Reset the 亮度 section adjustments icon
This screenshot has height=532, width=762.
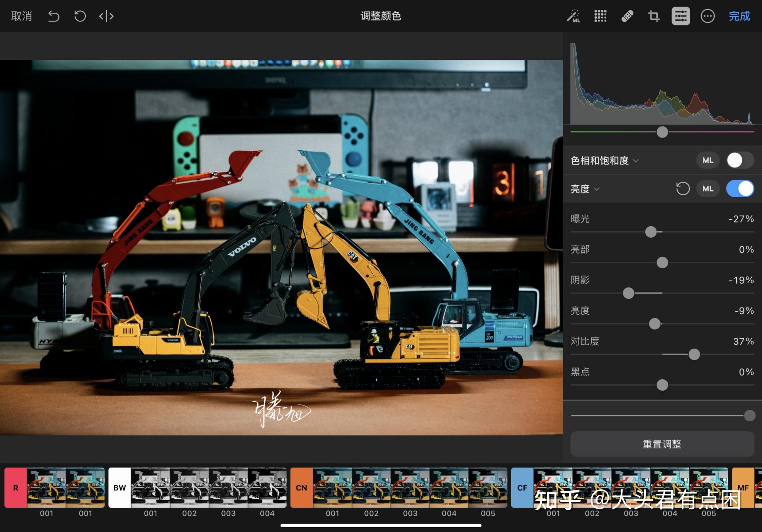click(683, 189)
